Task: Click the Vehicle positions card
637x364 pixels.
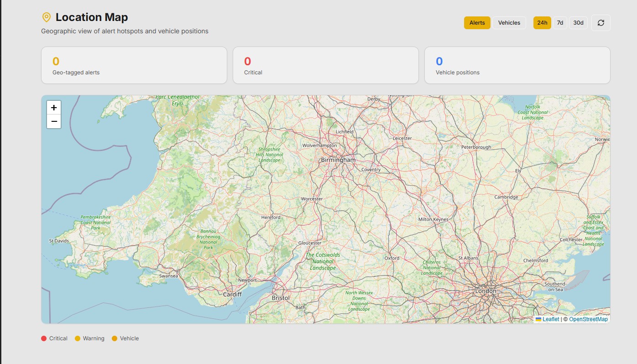Action: click(517, 65)
